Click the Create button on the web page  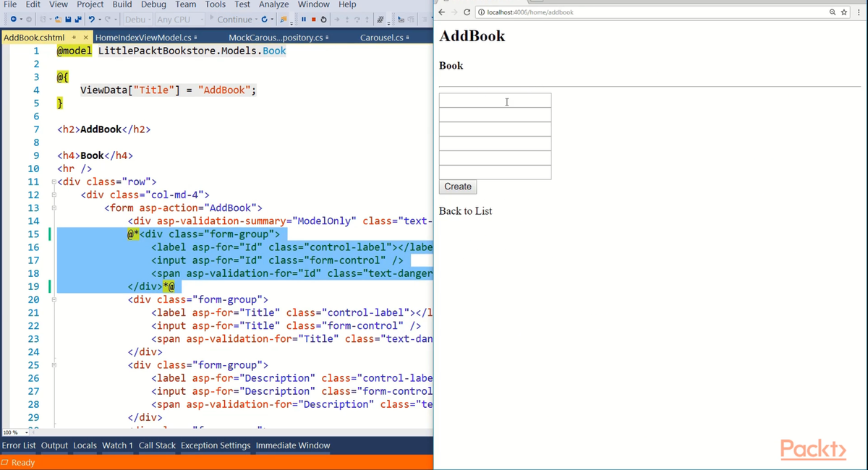point(458,187)
